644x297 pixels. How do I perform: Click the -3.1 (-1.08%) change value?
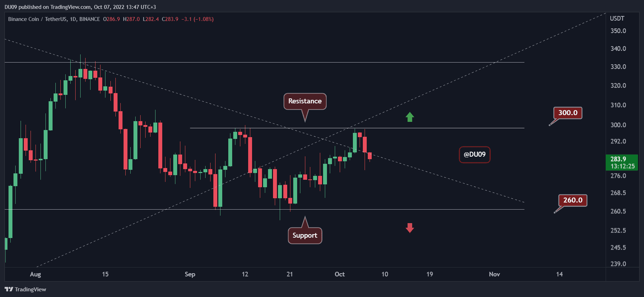tap(197, 19)
